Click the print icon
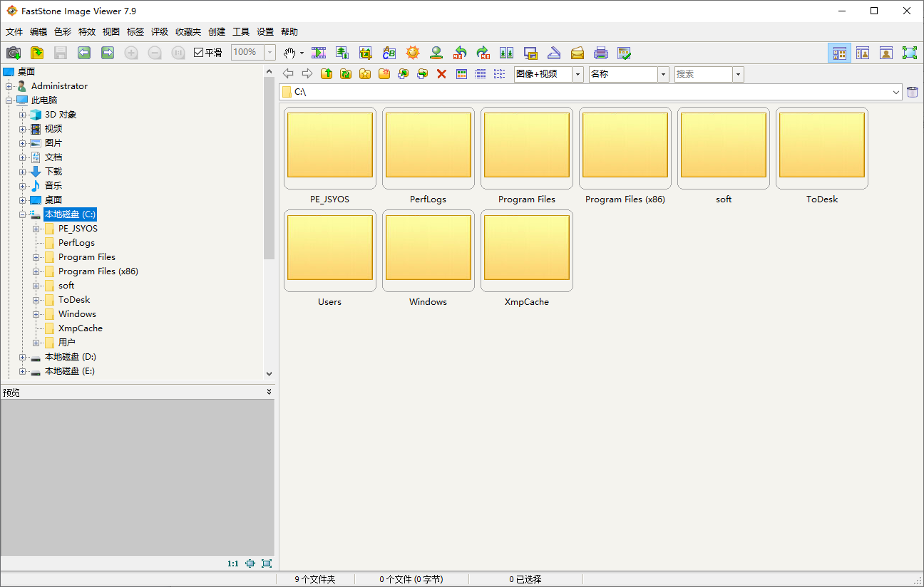The height and width of the screenshot is (587, 924). pyautogui.click(x=601, y=53)
